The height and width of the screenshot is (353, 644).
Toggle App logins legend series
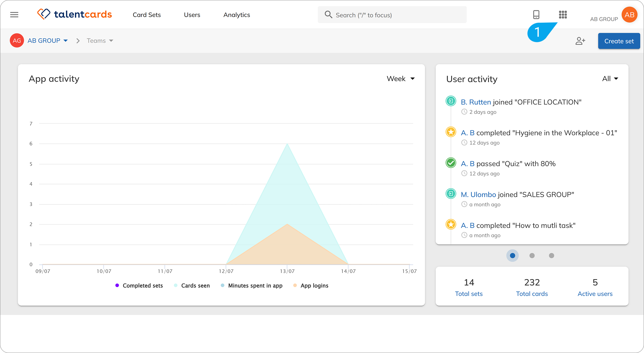click(311, 286)
